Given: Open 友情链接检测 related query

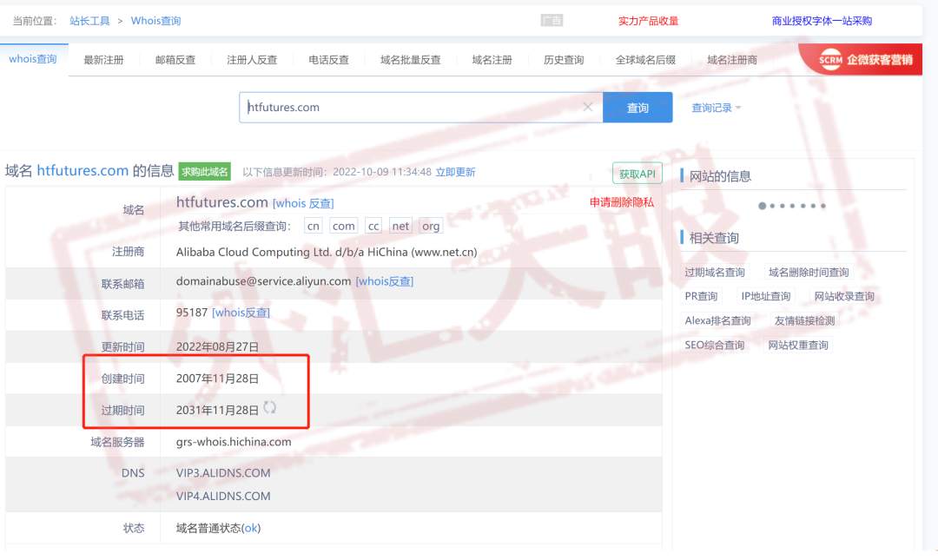Looking at the screenshot, I should click(804, 320).
